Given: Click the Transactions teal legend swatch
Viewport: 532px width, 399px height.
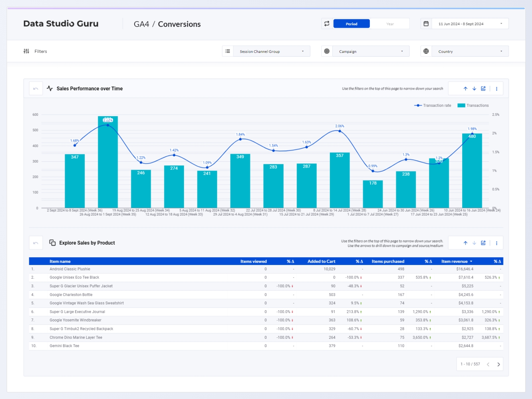Looking at the screenshot, I should [461, 105].
